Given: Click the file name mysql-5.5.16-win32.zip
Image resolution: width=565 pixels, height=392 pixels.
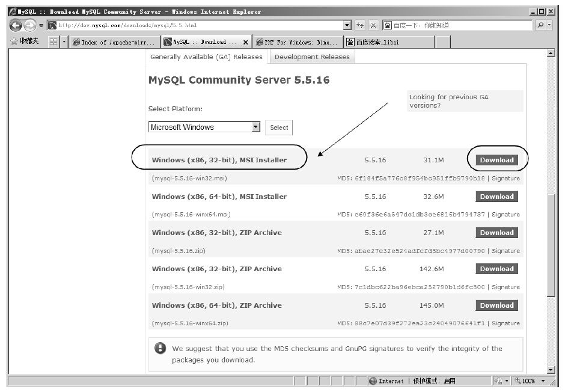Looking at the screenshot, I should pos(188,287).
